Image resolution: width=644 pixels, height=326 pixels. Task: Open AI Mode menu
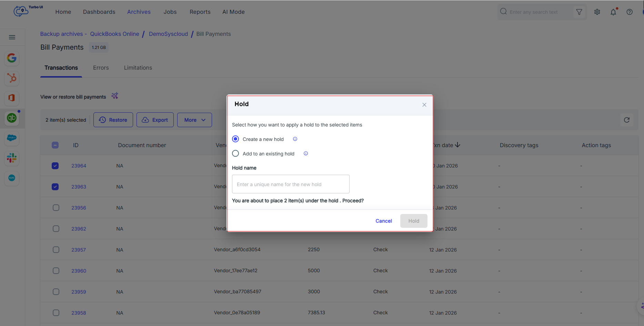pyautogui.click(x=233, y=12)
